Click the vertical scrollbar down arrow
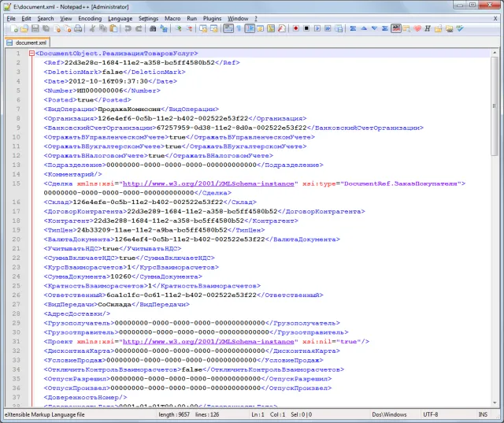This screenshot has height=423, width=504. click(495, 403)
